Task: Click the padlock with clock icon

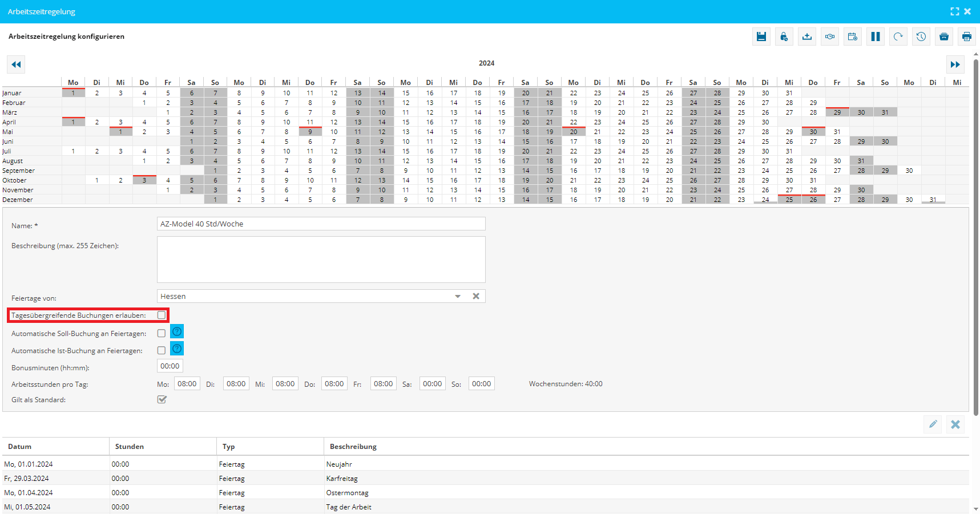Action: coord(784,37)
